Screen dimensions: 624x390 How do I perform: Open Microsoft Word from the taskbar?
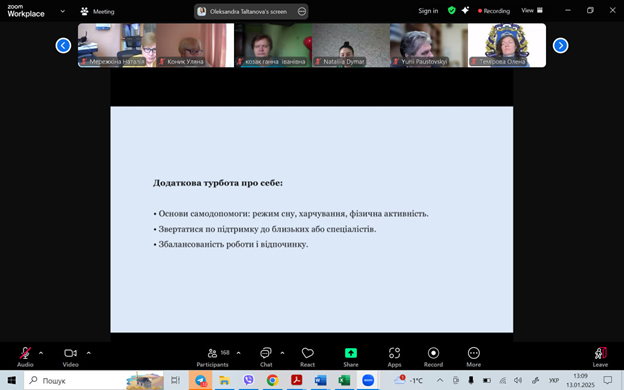(320, 380)
